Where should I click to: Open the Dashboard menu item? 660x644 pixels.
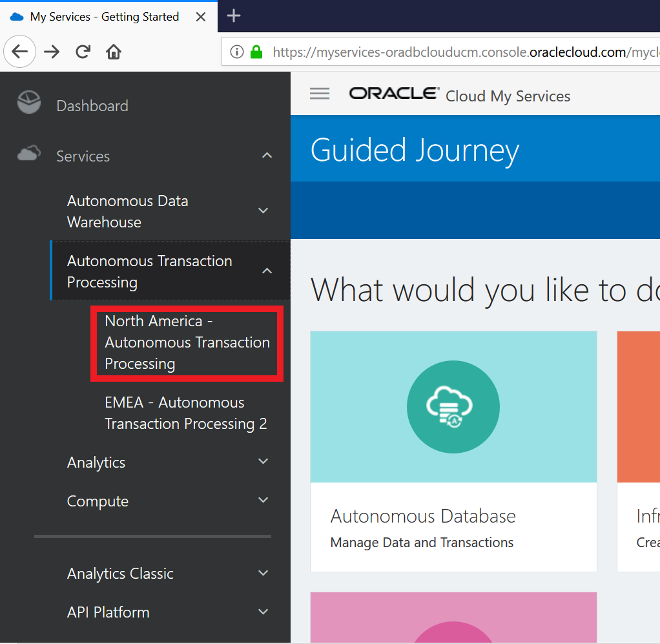pyautogui.click(x=92, y=106)
